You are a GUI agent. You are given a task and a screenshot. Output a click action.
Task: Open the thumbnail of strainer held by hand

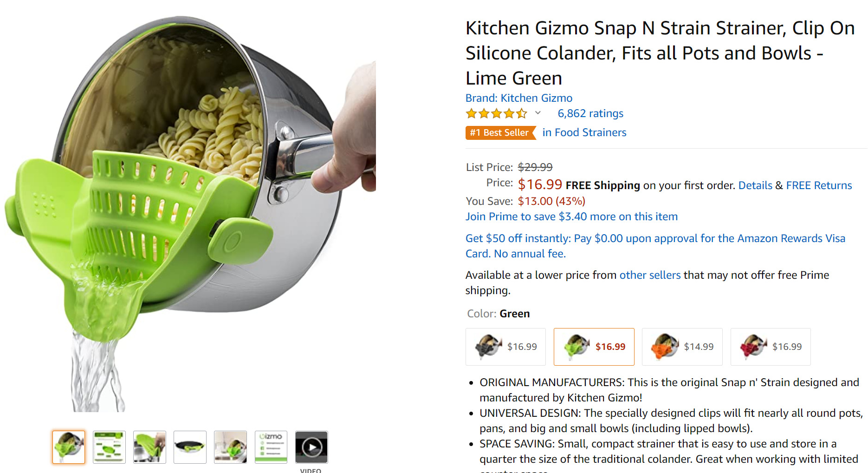[149, 447]
